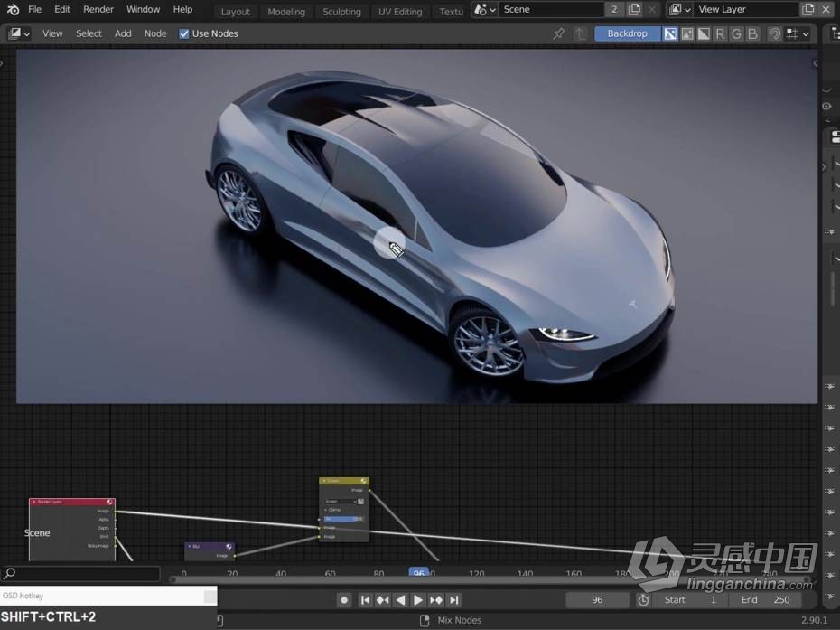Remove the View Layer with X icon
The image size is (840, 630).
click(826, 9)
